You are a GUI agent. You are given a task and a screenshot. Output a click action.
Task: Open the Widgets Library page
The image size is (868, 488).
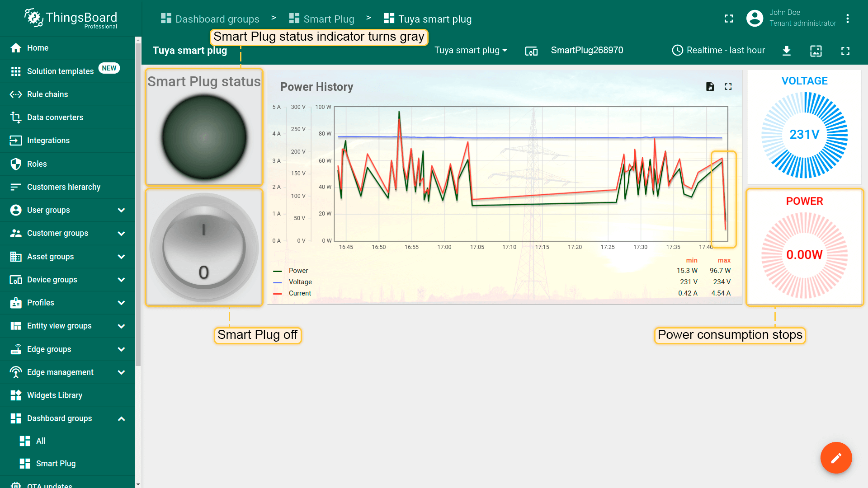click(55, 395)
